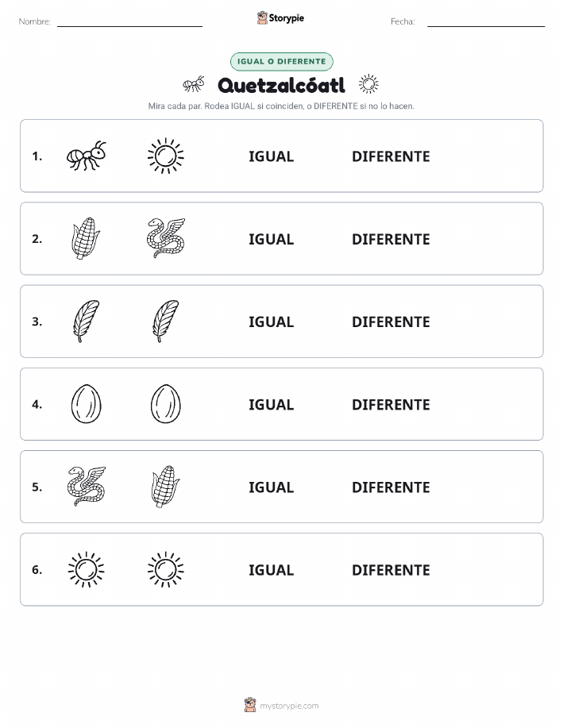563x728 pixels.
Task: Select the first sun in row 6
Action: (x=87, y=569)
